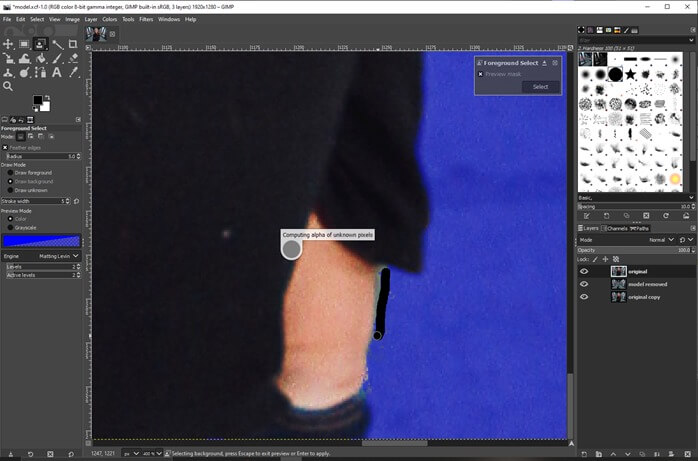Select the Warp Transform tool
Image resolution: width=698 pixels, height=461 pixels.
[x=24, y=58]
